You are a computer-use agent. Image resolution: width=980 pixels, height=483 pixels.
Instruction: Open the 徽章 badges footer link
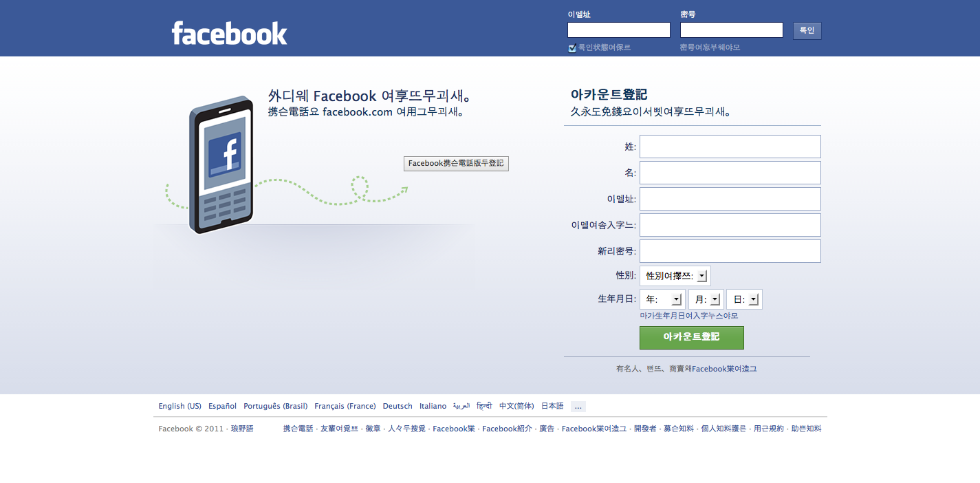click(373, 429)
